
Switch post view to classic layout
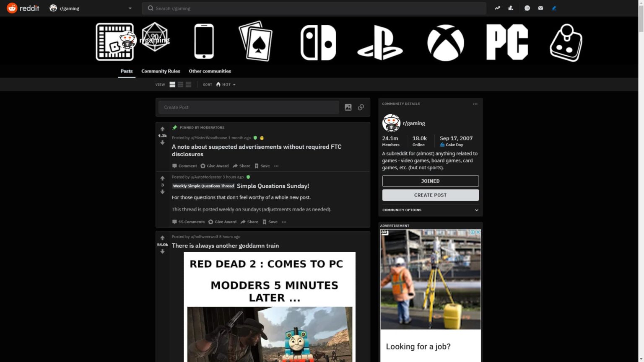pos(180,84)
